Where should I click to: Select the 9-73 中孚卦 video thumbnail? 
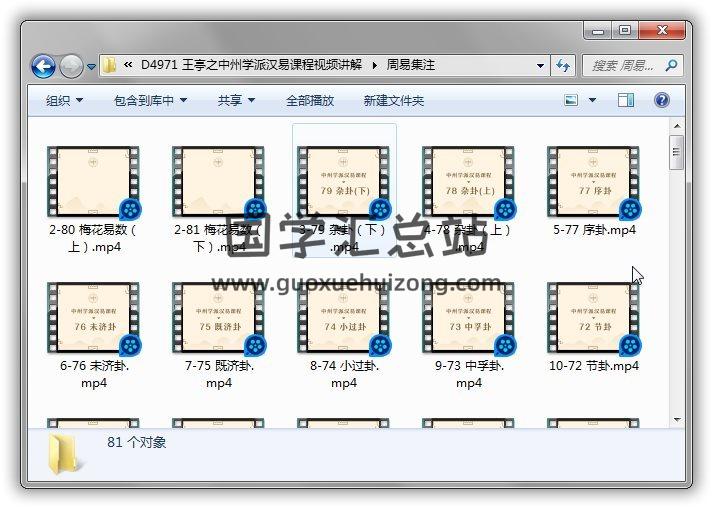tap(469, 318)
